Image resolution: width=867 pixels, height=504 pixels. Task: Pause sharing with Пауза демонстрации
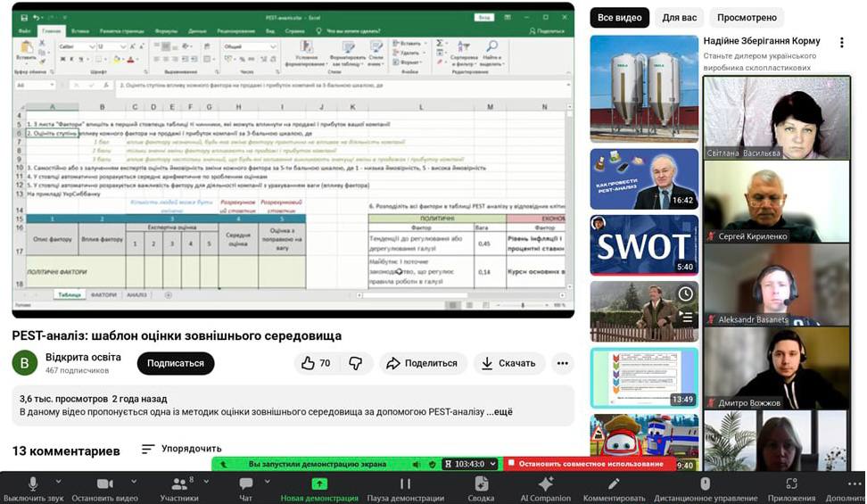point(406,487)
